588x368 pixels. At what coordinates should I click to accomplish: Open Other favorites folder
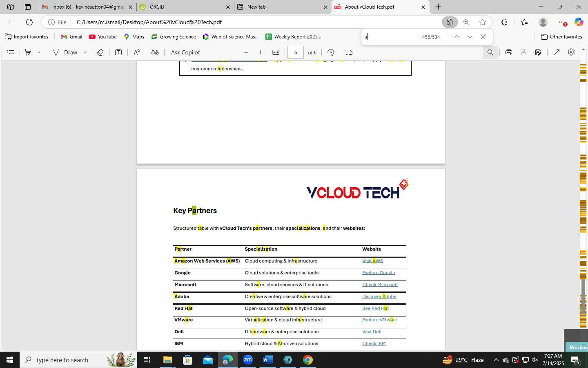click(x=561, y=37)
